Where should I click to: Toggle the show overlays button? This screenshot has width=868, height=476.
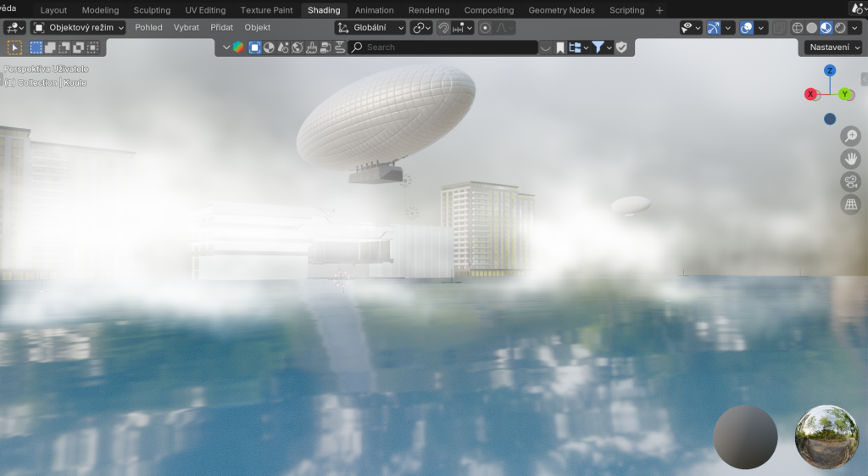pyautogui.click(x=747, y=28)
